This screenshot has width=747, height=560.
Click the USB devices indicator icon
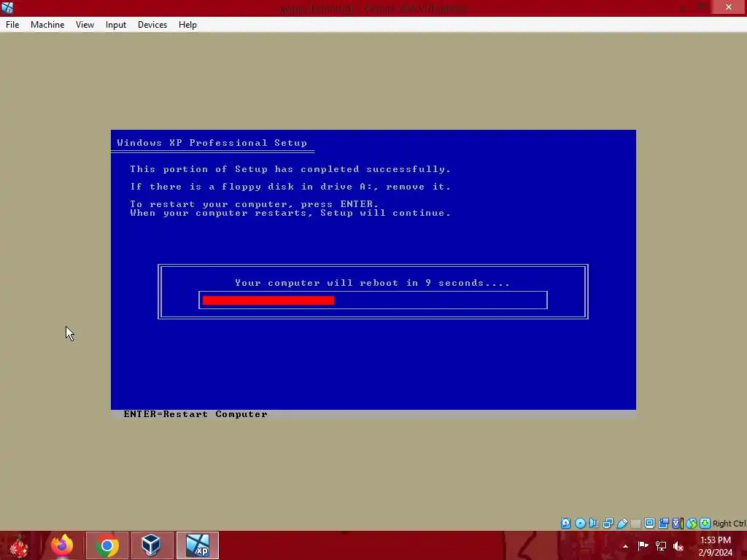(622, 524)
